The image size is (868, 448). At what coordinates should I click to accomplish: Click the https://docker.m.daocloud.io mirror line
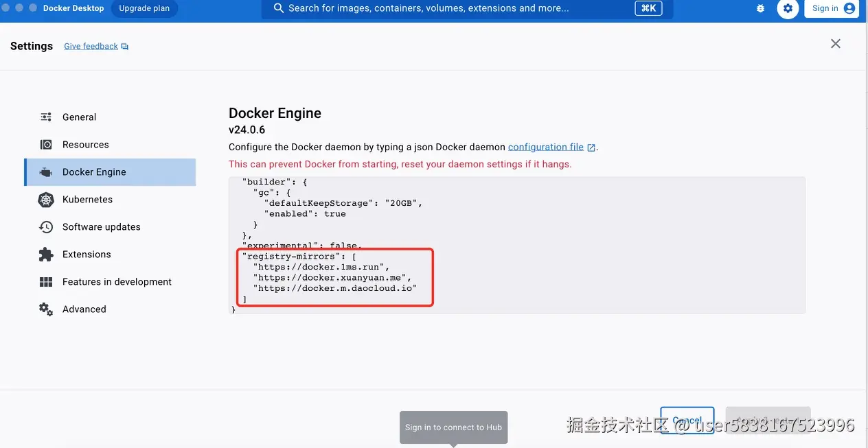(335, 289)
